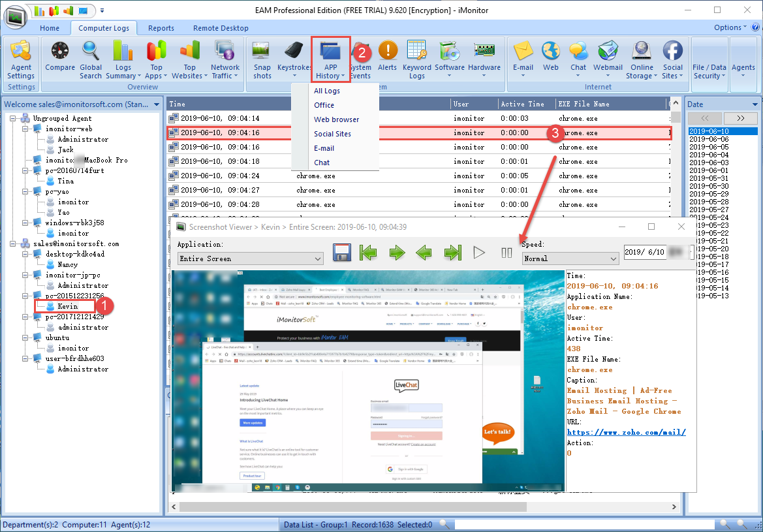Open the Software inventory icon
Screen dimensions: 763x532
pos(449,58)
